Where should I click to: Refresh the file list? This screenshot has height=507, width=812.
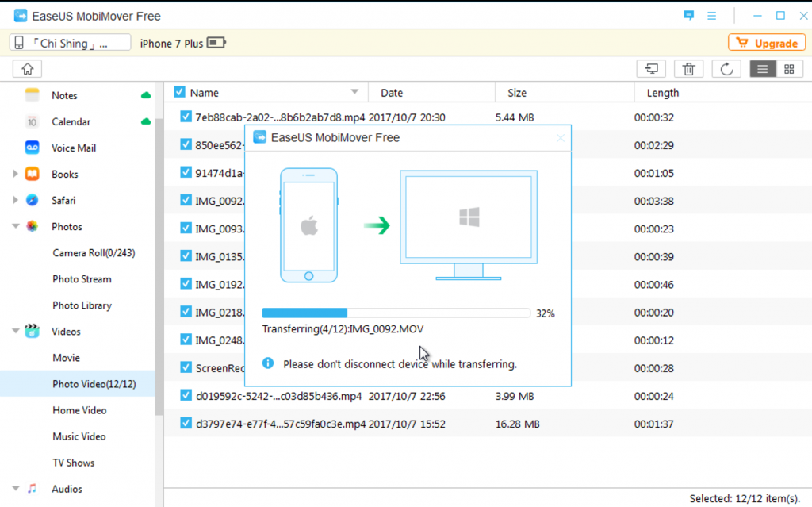click(x=726, y=69)
